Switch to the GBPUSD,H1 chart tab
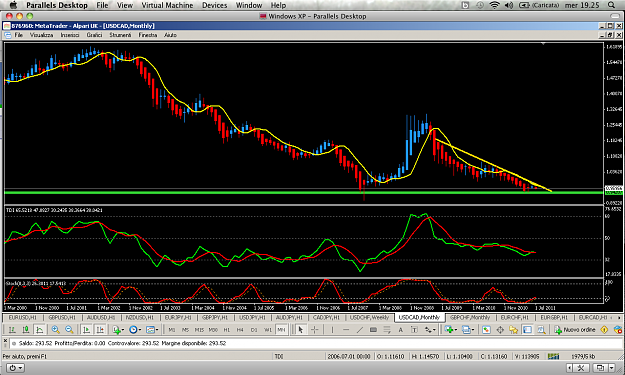 tap(62, 318)
